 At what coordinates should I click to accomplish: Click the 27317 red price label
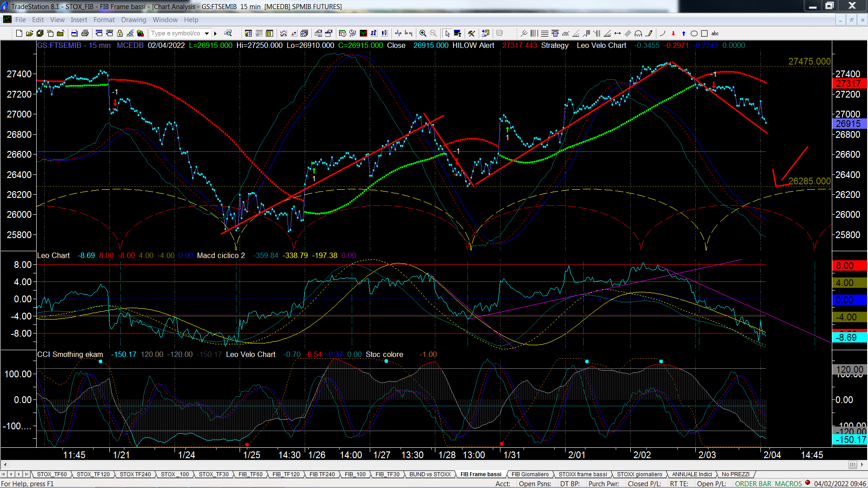pyautogui.click(x=849, y=84)
